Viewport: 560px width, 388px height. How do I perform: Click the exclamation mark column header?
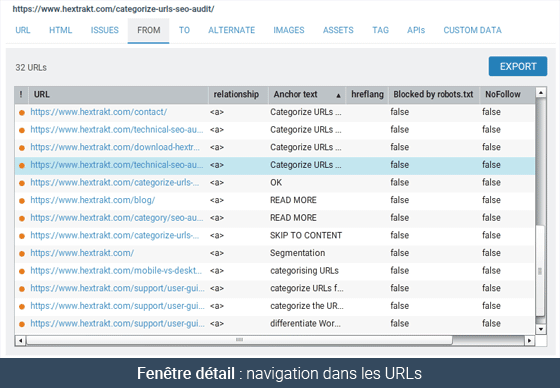(21, 95)
